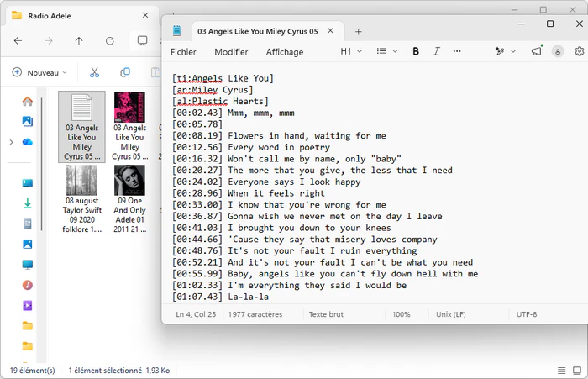The width and height of the screenshot is (588, 379).
Task: Open Gallery in Explorer sidebar
Action: coord(28,121)
